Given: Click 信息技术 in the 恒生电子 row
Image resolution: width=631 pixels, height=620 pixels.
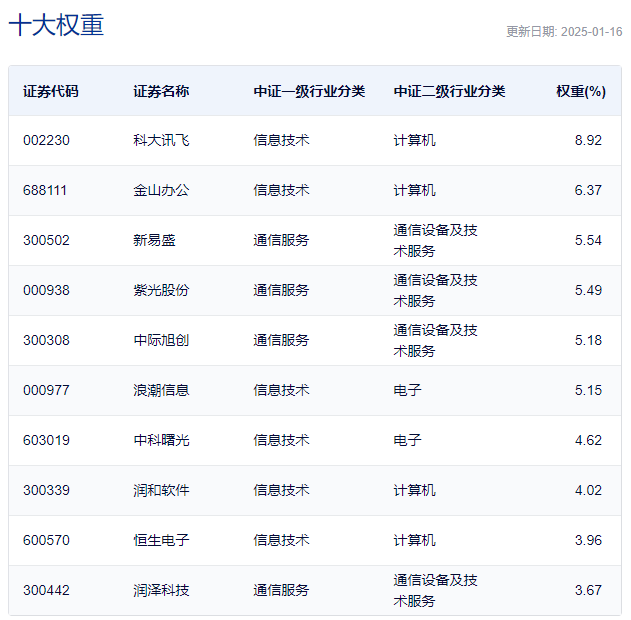Looking at the screenshot, I should point(281,540).
